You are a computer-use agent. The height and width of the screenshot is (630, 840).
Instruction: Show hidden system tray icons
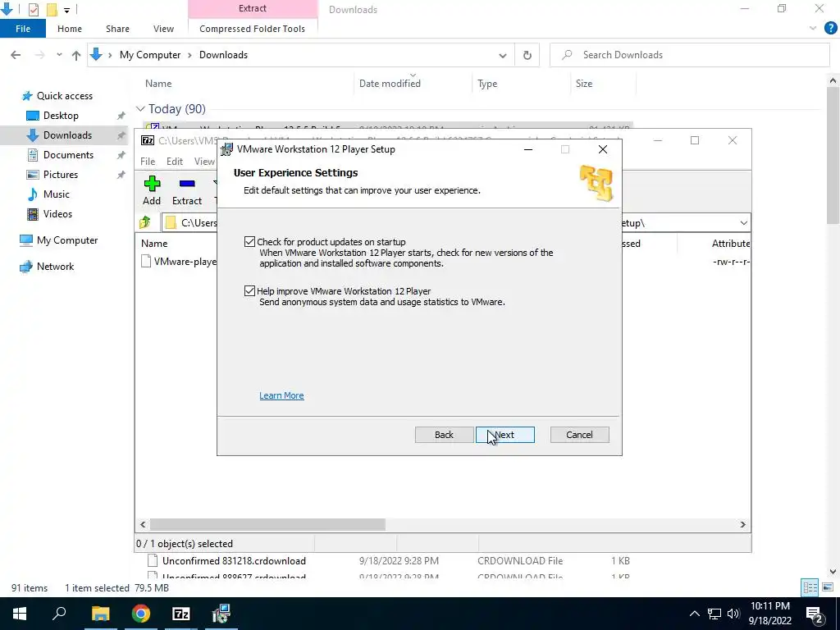pyautogui.click(x=694, y=614)
